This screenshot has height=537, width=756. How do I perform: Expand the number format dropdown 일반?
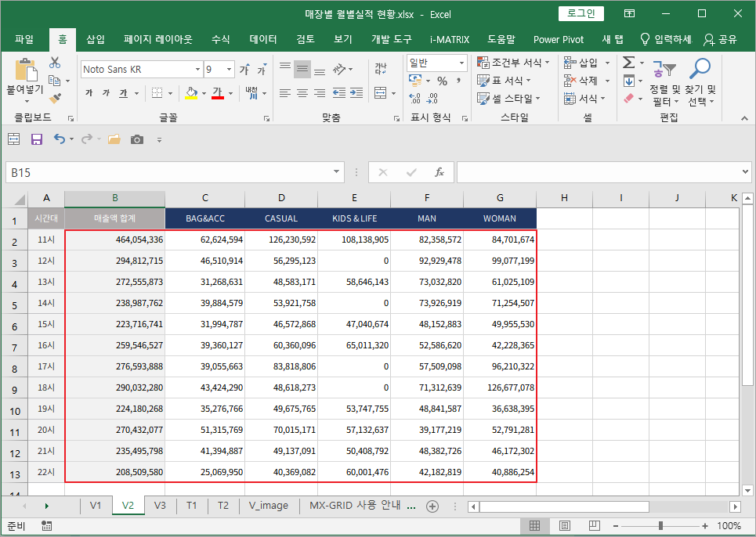(461, 63)
